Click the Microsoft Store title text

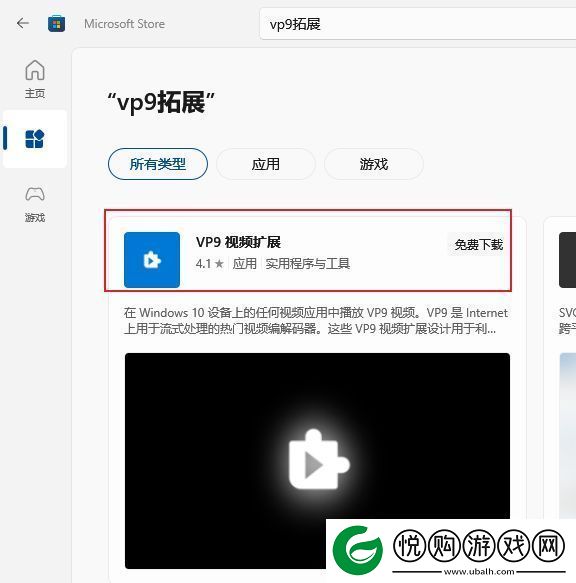[125, 24]
